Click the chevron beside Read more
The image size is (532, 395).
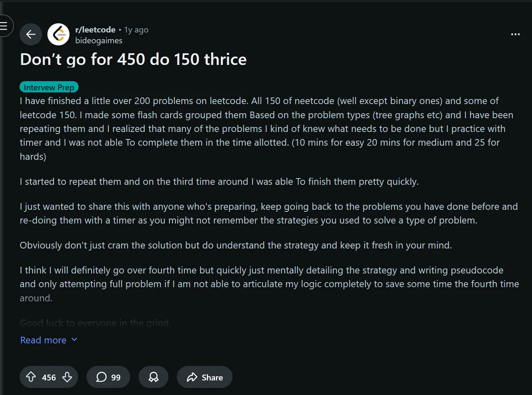coord(74,340)
